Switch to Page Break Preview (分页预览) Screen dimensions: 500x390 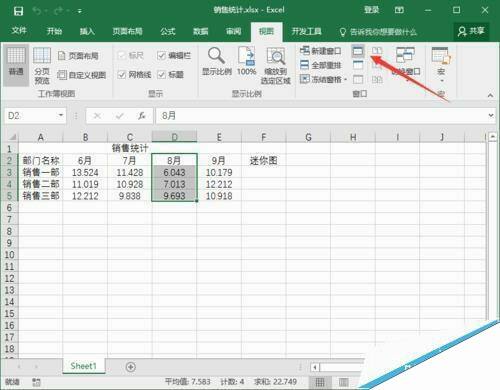click(42, 65)
